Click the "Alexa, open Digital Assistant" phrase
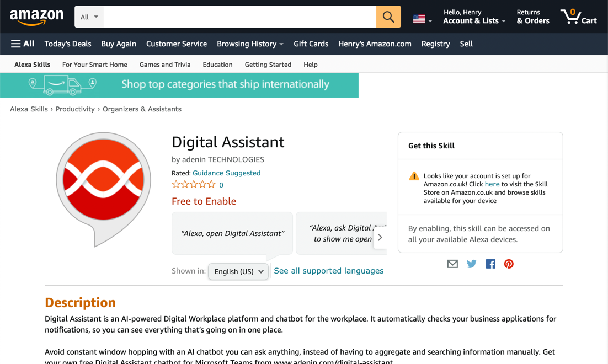 232,233
